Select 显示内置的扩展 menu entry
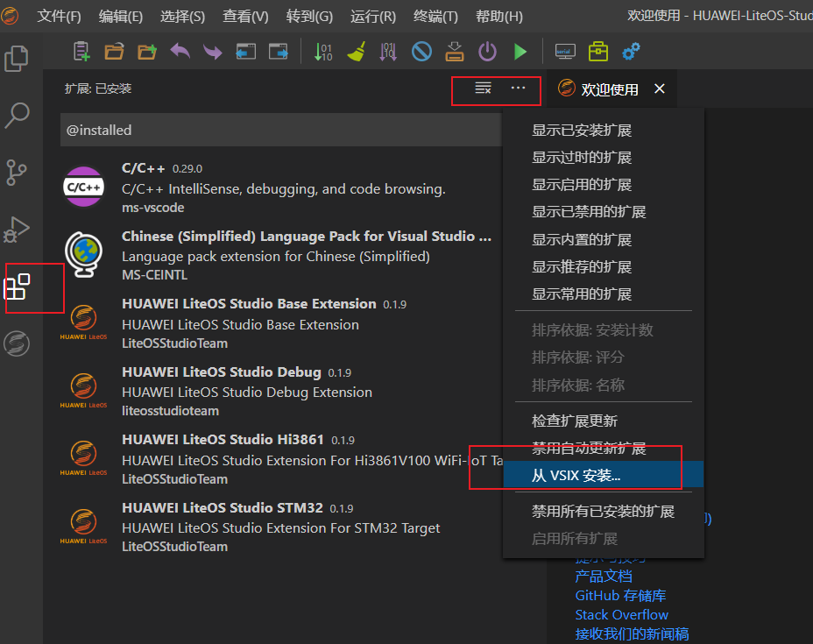 click(604, 239)
